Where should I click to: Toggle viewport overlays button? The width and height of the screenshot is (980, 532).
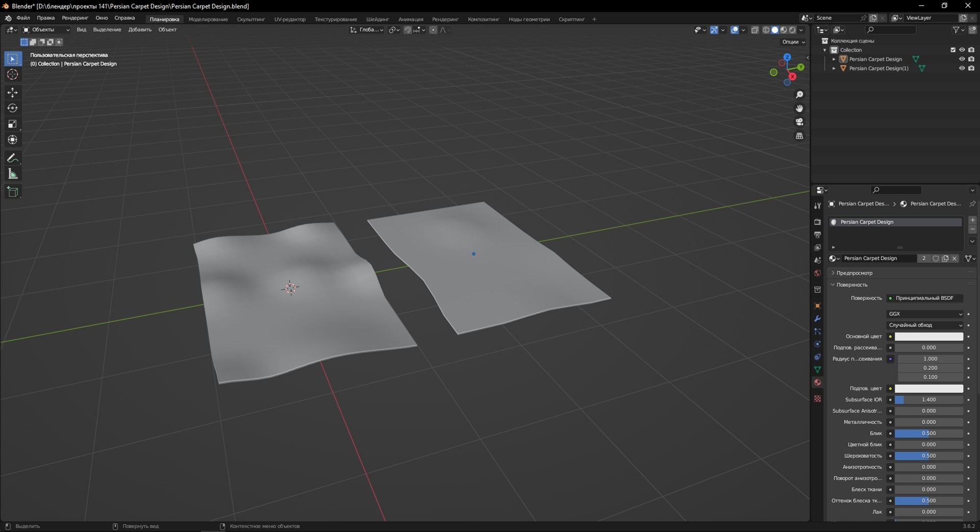point(734,30)
